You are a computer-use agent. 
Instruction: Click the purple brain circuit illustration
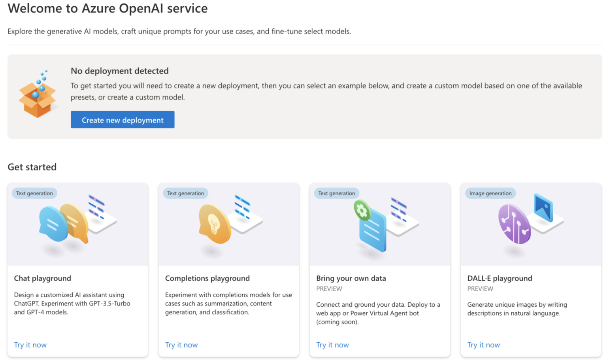pos(514,224)
